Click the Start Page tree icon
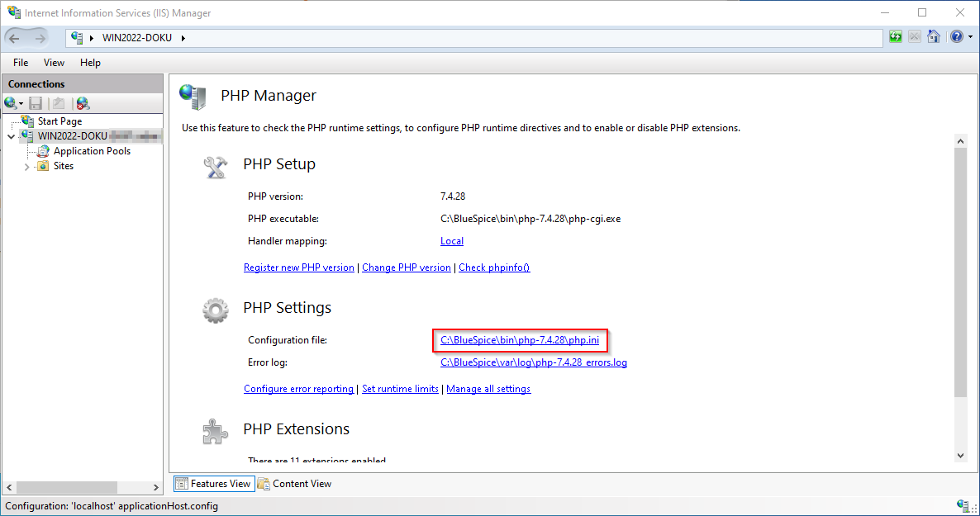Screen dimensions: 980x516 (27, 121)
